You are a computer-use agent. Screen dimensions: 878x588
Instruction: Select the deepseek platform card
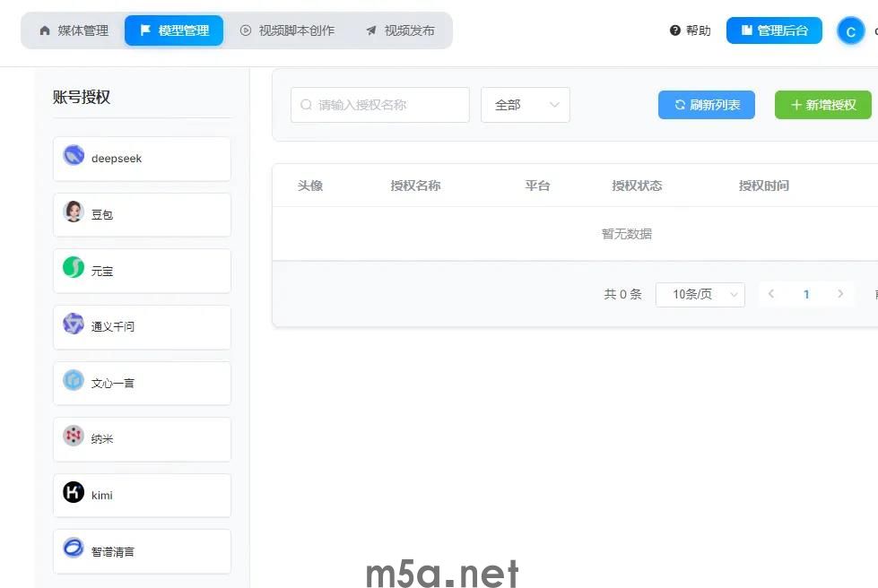[x=143, y=159]
